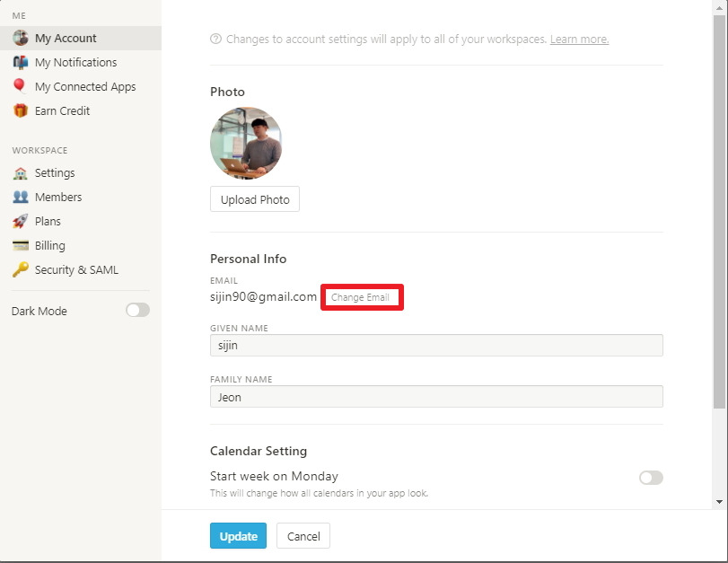This screenshot has height=563, width=728.
Task: Click the Family Name text field
Action: [x=436, y=397]
